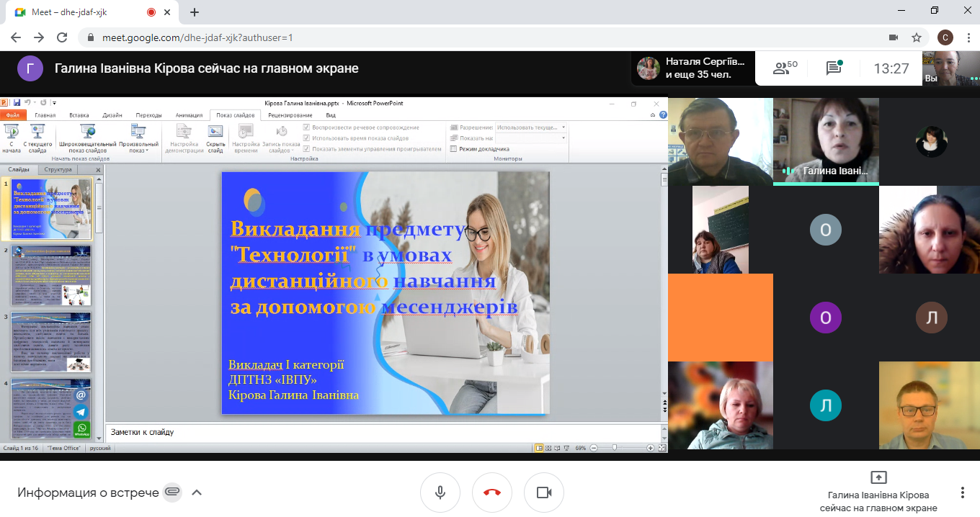Reload the page in Chrome

[63, 37]
